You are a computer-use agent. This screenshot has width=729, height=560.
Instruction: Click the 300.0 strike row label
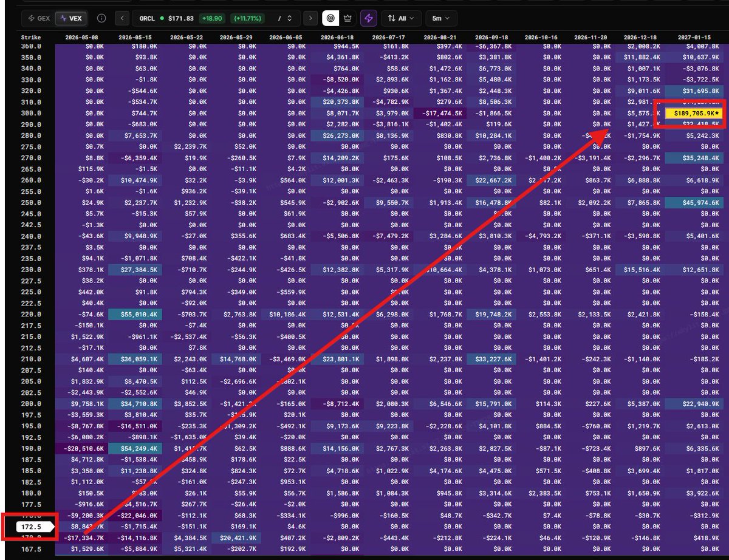(x=31, y=113)
